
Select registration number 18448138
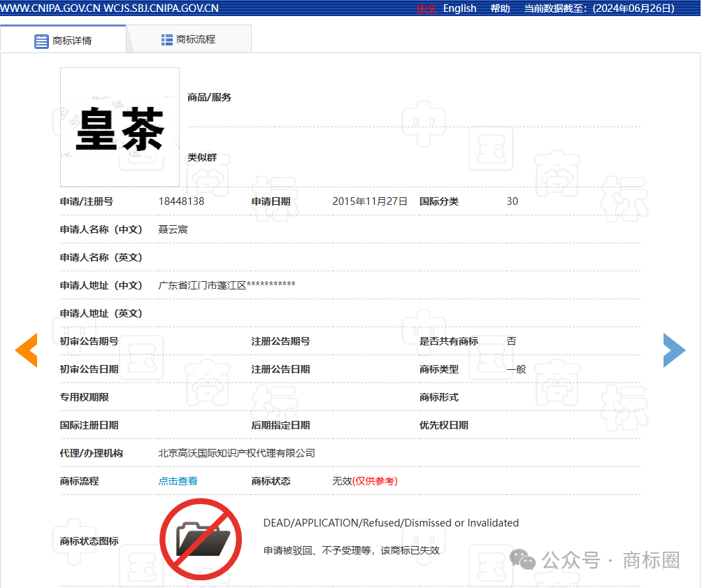tap(181, 201)
